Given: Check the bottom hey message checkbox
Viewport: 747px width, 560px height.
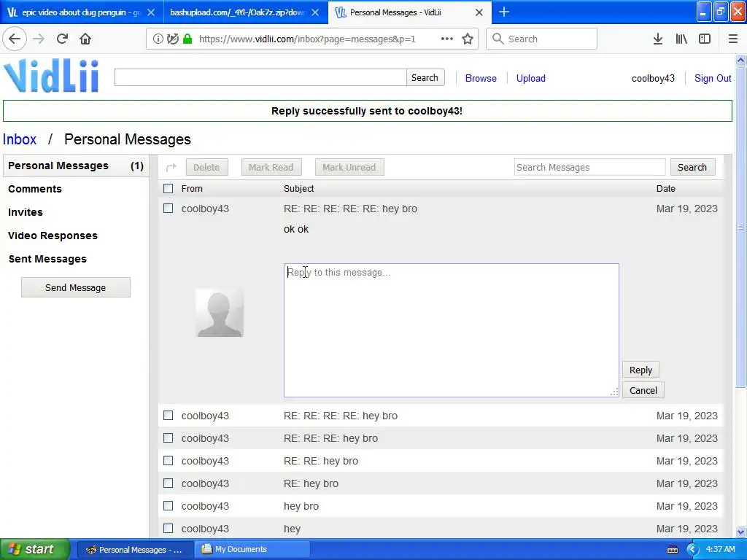Looking at the screenshot, I should coord(169,528).
